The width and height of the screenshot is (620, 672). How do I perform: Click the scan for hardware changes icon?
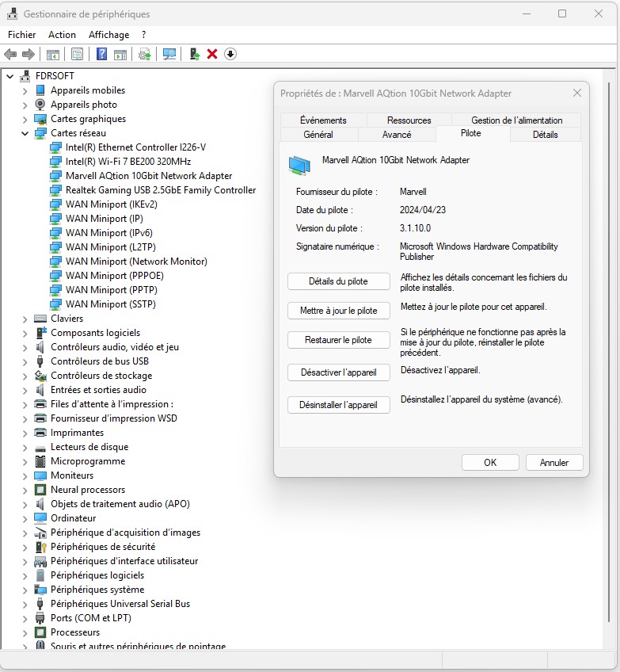pyautogui.click(x=169, y=54)
